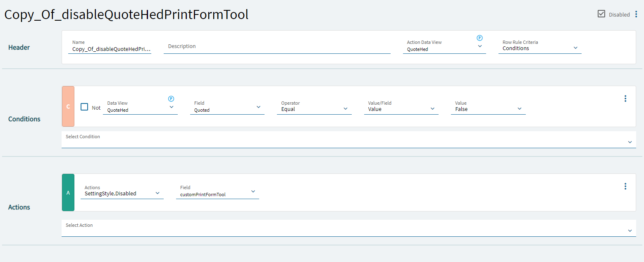Click into the Description input field
This screenshot has height=262, width=644.
click(x=277, y=46)
